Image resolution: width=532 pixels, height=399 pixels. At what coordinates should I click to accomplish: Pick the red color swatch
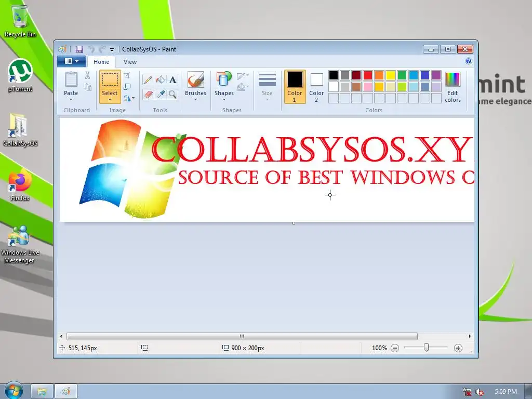click(x=368, y=75)
